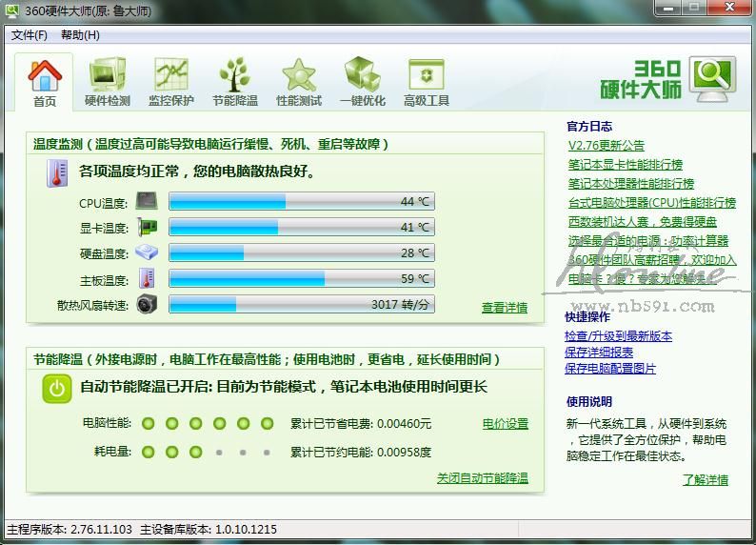Open the 监控保护 monitoring icon
This screenshot has height=545, width=756.
(170, 76)
